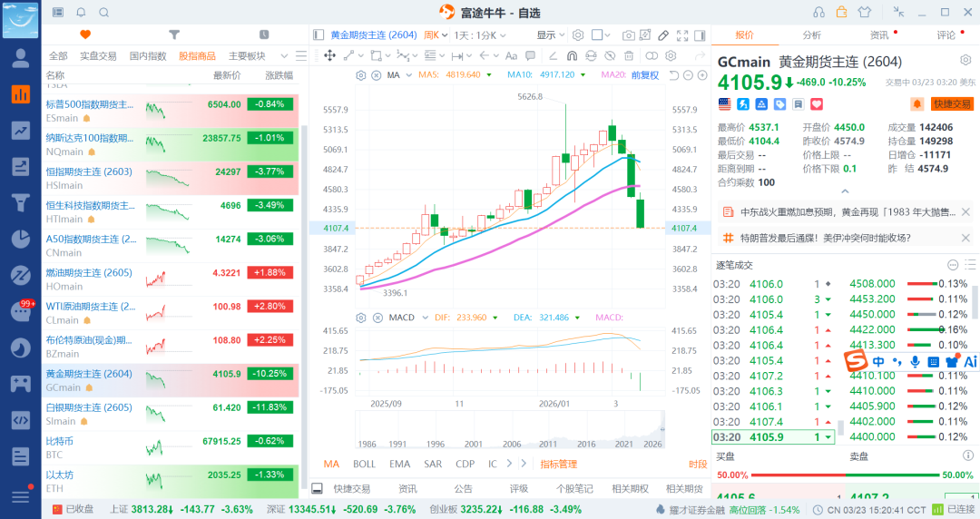
Task: Remove the MA indicator with X icon
Action: tap(377, 75)
